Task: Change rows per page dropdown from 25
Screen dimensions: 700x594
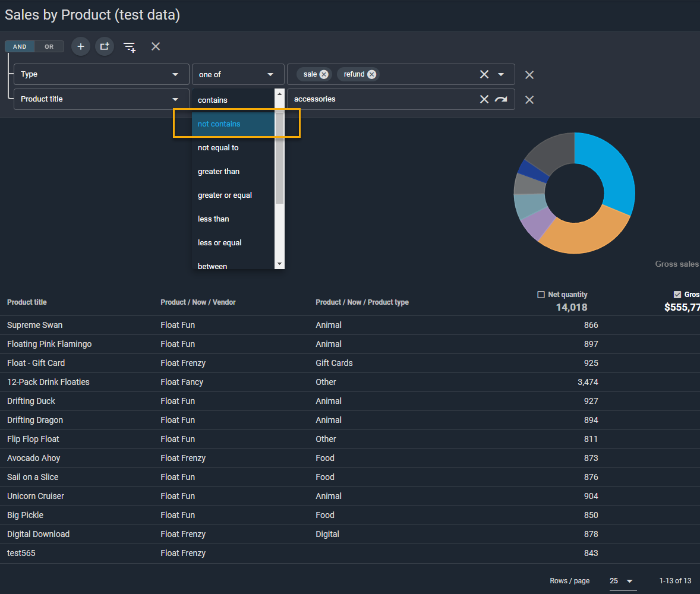Action: click(x=622, y=580)
